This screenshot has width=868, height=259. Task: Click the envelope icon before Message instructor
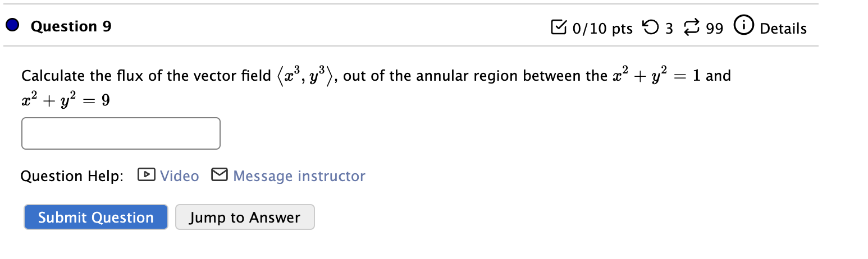click(x=220, y=175)
